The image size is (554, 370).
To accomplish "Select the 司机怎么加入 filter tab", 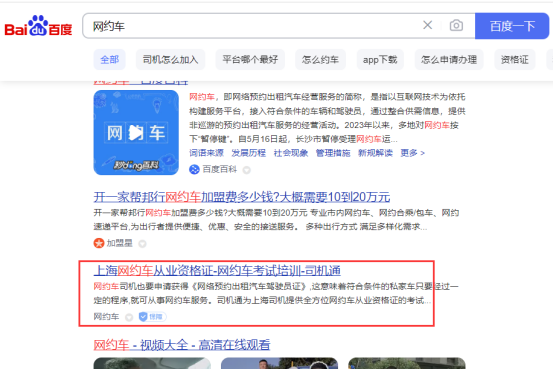I will [x=170, y=60].
